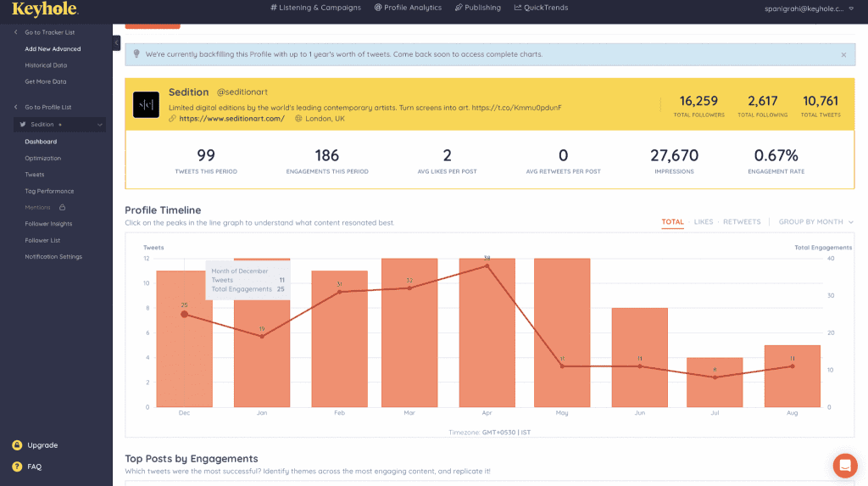The height and width of the screenshot is (486, 868).
Task: Open the Group by Month dropdown
Action: pos(816,221)
